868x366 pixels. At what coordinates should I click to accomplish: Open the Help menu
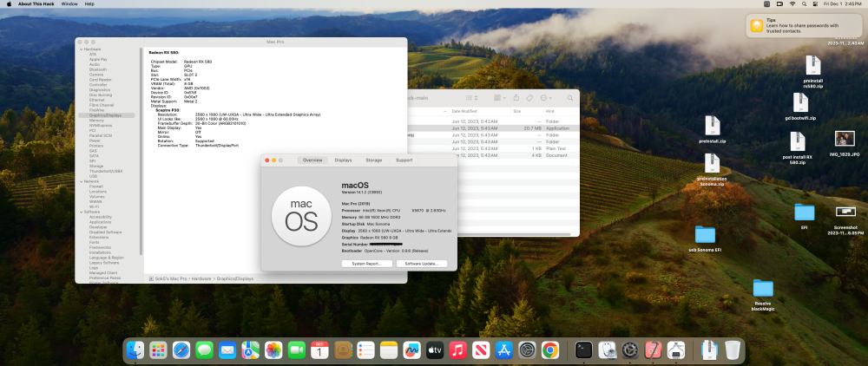click(x=89, y=3)
